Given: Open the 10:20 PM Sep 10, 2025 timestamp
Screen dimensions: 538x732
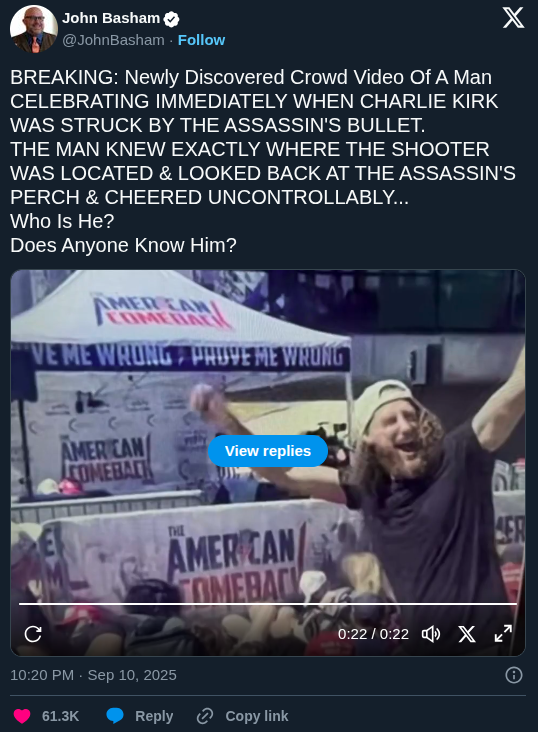Looking at the screenshot, I should tap(93, 675).
